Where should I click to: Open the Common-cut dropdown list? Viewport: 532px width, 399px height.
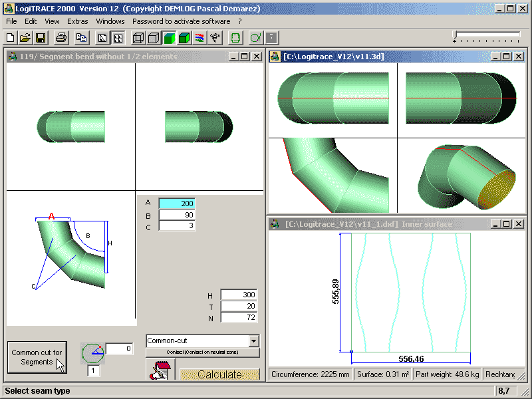253,340
